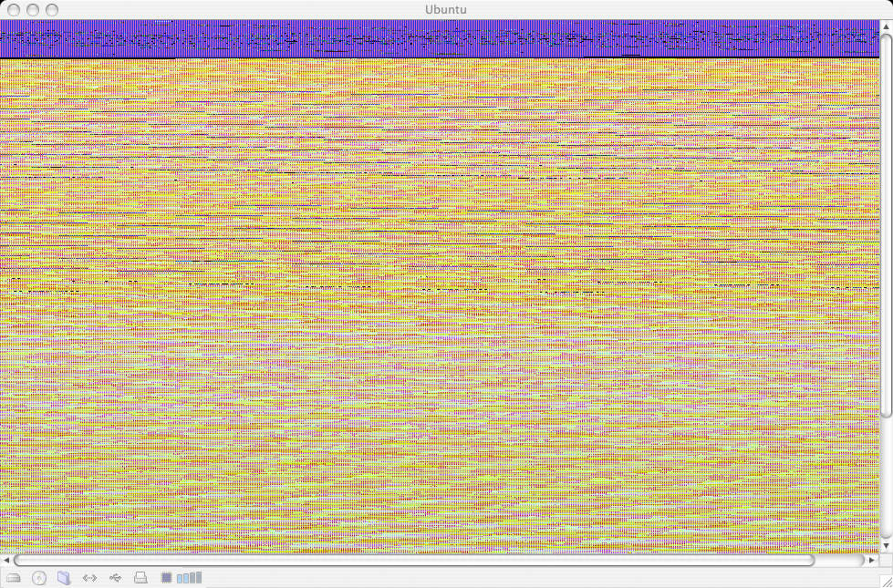Click the horizontal scrollbar left arrow
893x588 pixels.
click(6, 560)
